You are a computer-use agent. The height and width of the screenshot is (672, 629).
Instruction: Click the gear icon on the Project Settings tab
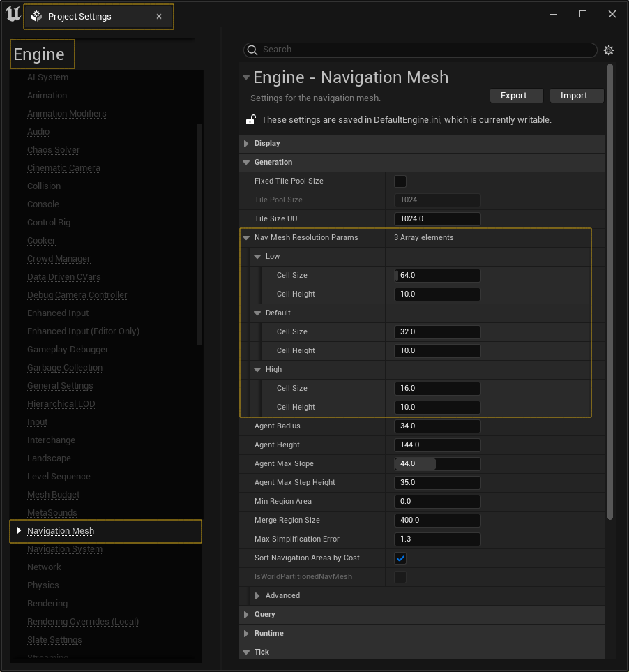point(35,16)
